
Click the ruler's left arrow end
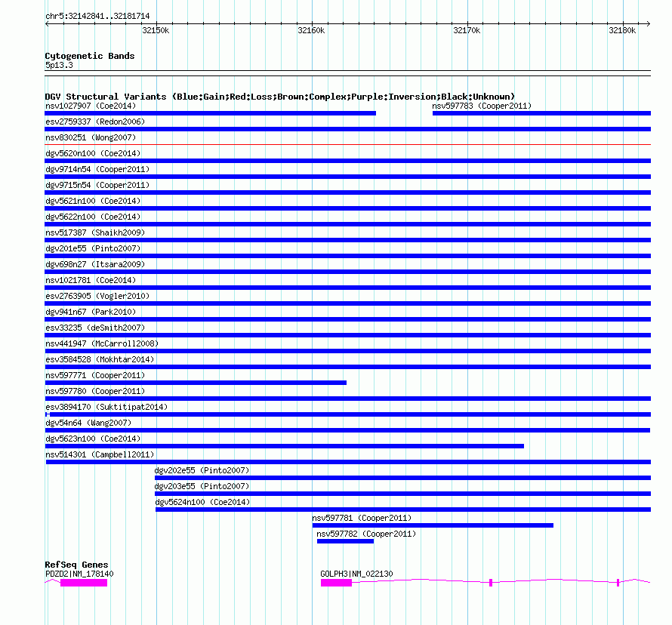pyautogui.click(x=47, y=24)
